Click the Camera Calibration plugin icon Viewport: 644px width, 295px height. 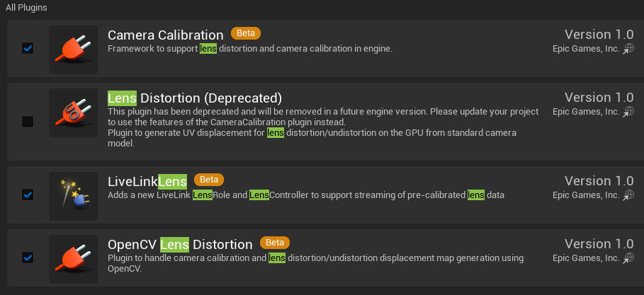point(73,50)
